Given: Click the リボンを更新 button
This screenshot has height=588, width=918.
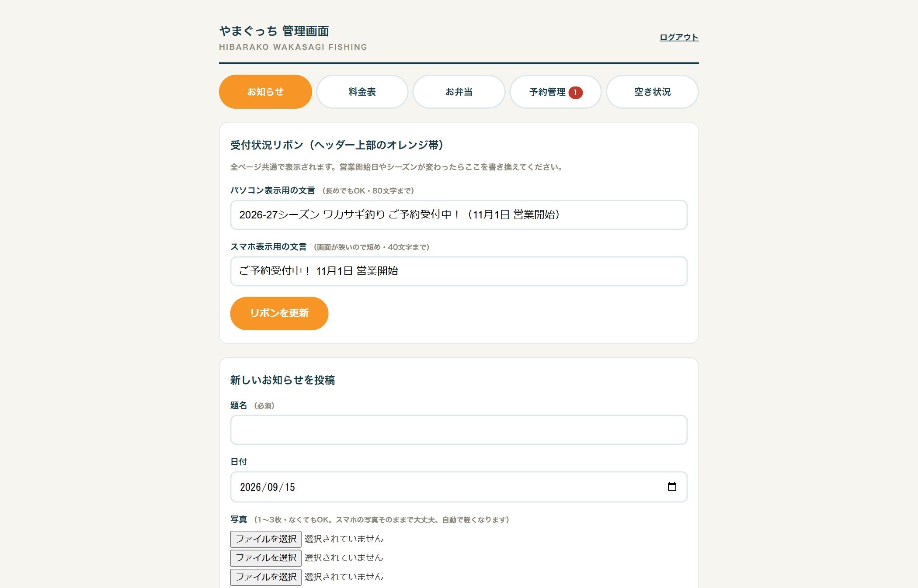Looking at the screenshot, I should (279, 313).
